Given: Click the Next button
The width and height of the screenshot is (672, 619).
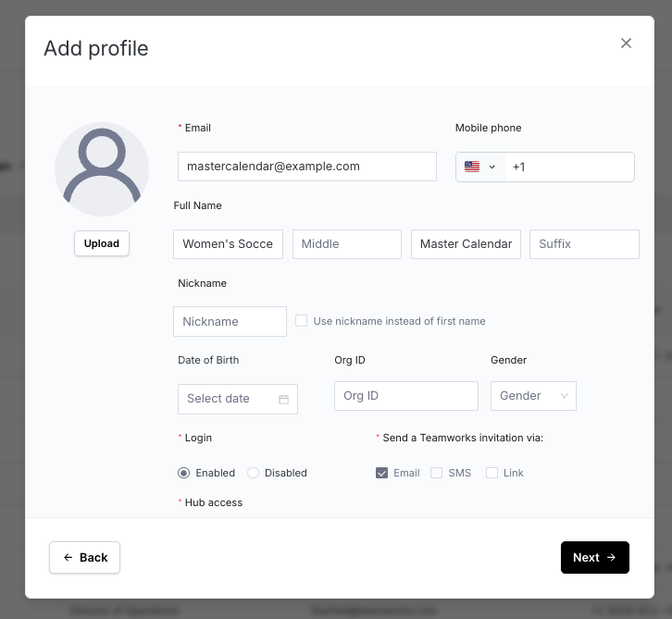Looking at the screenshot, I should (x=594, y=557).
